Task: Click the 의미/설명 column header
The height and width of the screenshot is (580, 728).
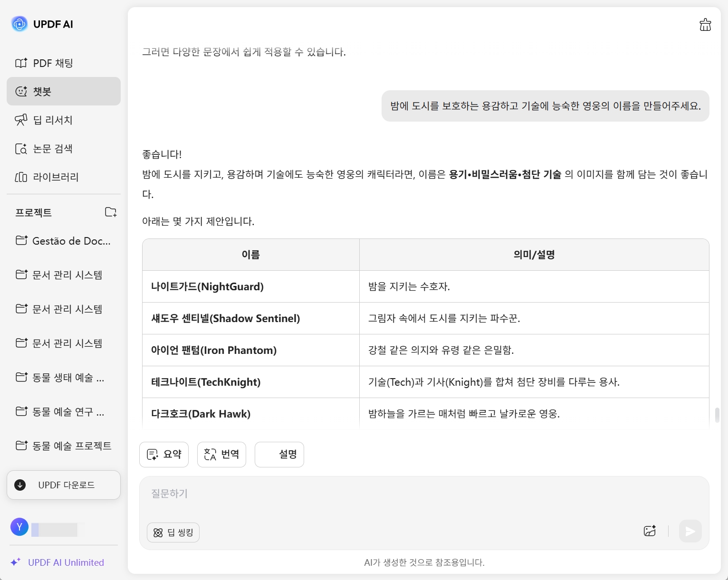Action: (534, 255)
